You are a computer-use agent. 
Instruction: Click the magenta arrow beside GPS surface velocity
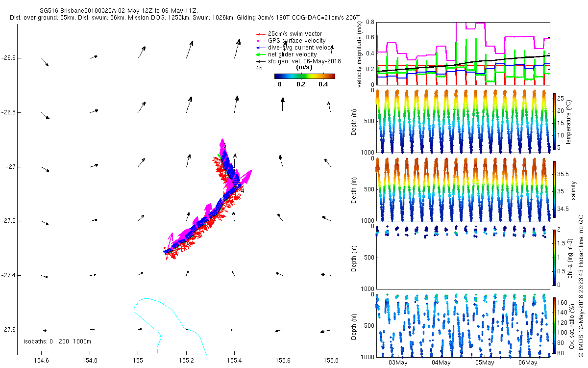click(x=261, y=41)
